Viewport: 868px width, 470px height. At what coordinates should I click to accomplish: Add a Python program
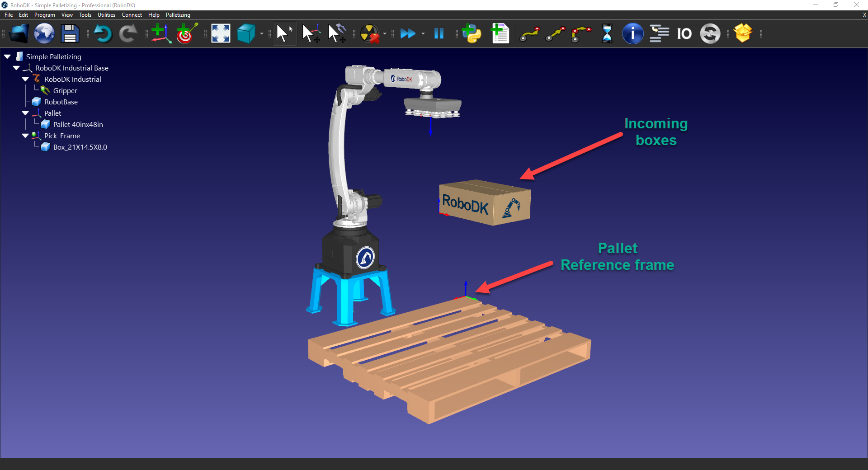[x=472, y=33]
